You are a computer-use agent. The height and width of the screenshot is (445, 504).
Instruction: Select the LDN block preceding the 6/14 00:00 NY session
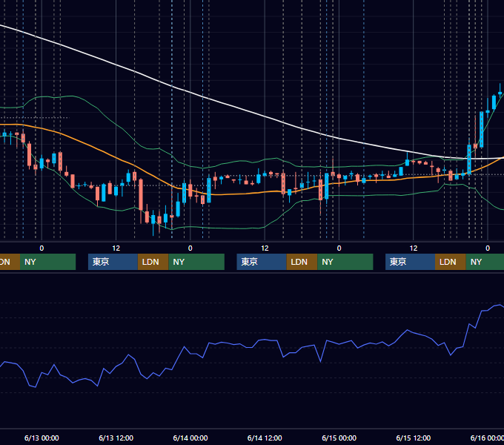pos(153,262)
